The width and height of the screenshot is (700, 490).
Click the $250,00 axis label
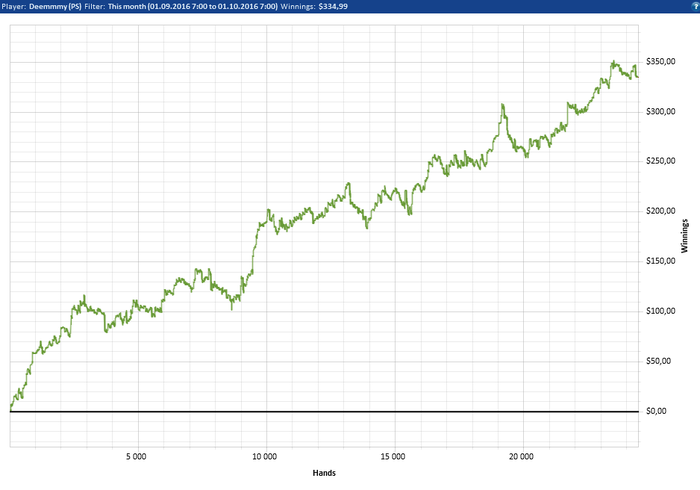point(661,161)
